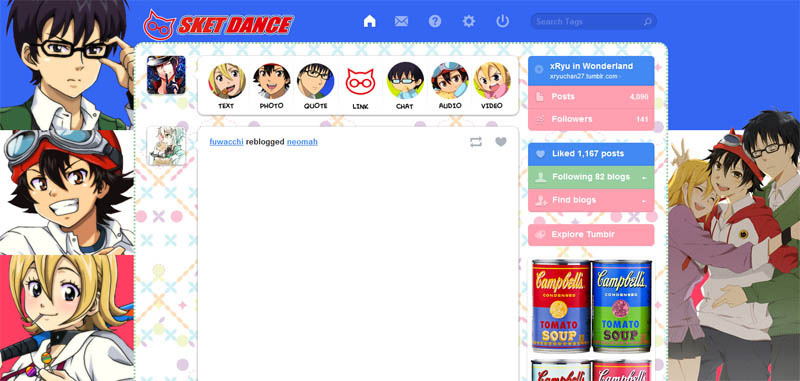Click the Search Tags input field

coord(593,21)
